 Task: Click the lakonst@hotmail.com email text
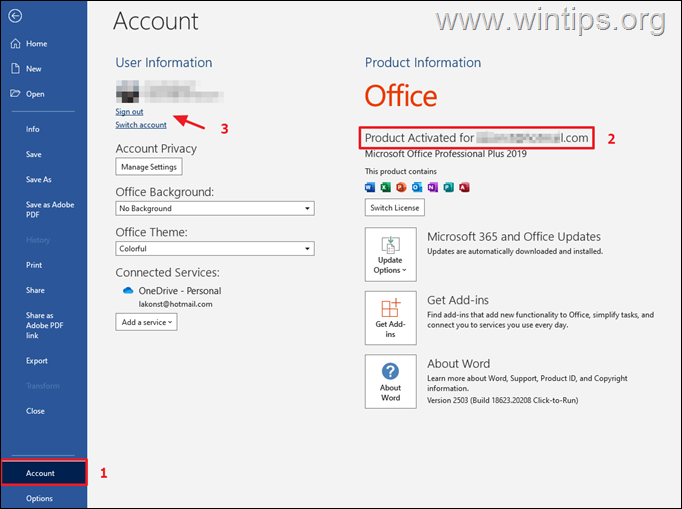pyautogui.click(x=176, y=304)
